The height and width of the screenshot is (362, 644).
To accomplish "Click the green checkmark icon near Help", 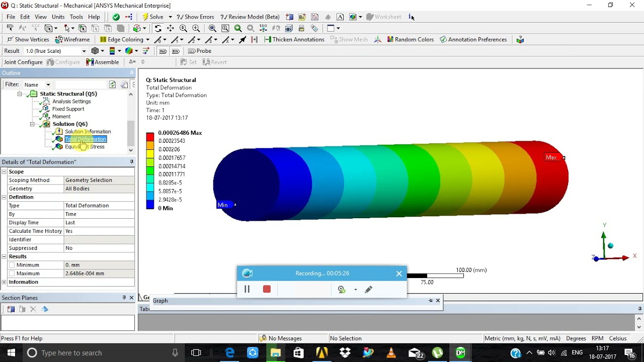I will point(116,17).
